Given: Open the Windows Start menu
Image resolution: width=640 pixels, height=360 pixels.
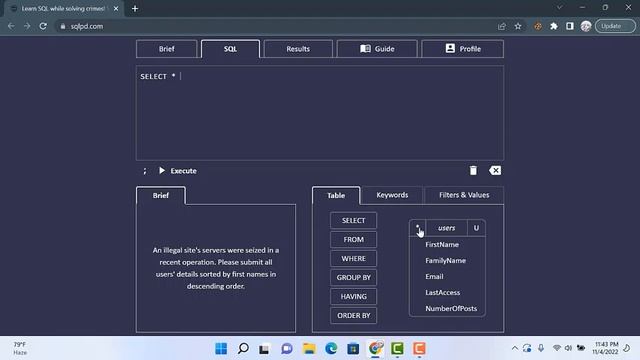Looking at the screenshot, I should point(221,348).
